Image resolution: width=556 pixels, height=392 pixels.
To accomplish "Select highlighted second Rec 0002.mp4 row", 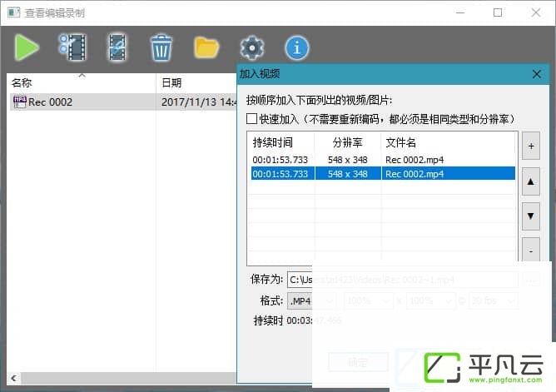I will [x=383, y=174].
